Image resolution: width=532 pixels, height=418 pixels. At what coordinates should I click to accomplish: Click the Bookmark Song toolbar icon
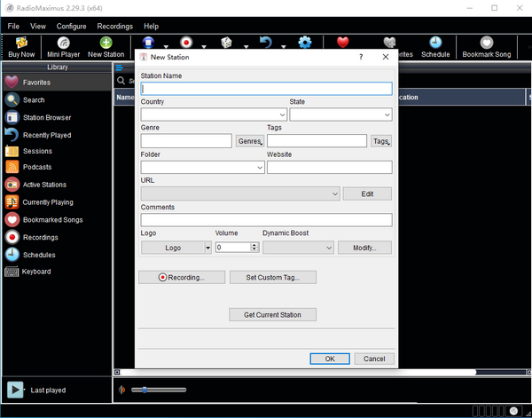486,46
